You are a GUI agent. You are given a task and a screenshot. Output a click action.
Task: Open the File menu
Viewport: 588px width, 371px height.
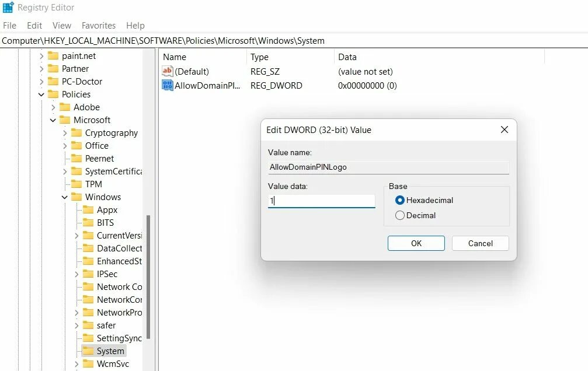click(10, 26)
